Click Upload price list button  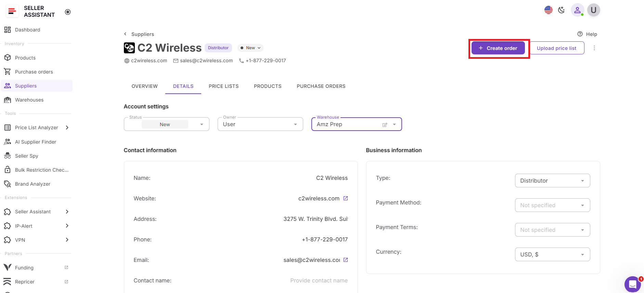point(556,48)
